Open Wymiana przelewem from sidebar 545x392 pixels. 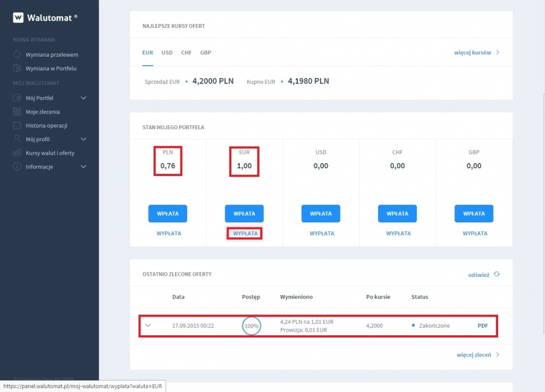coord(51,55)
